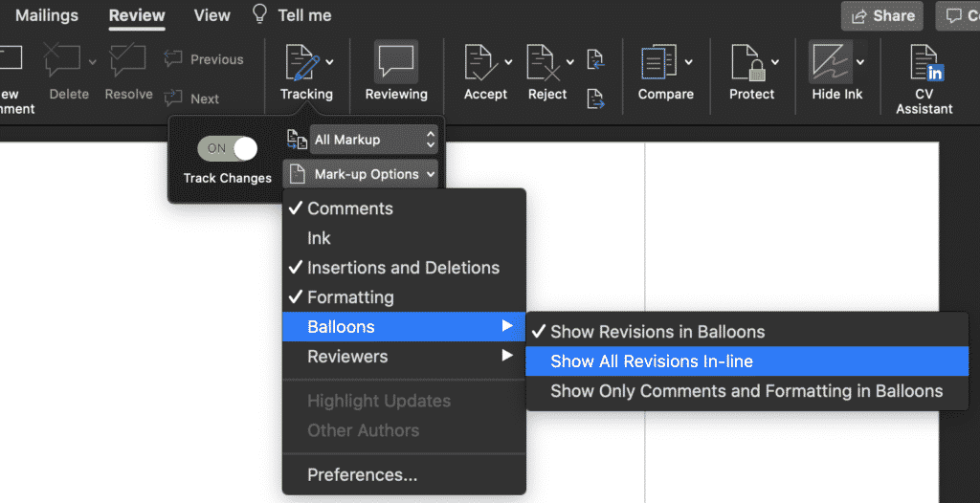This screenshot has height=503, width=980.
Task: Open the CV Assistant LinkedIn icon
Action: click(x=926, y=62)
